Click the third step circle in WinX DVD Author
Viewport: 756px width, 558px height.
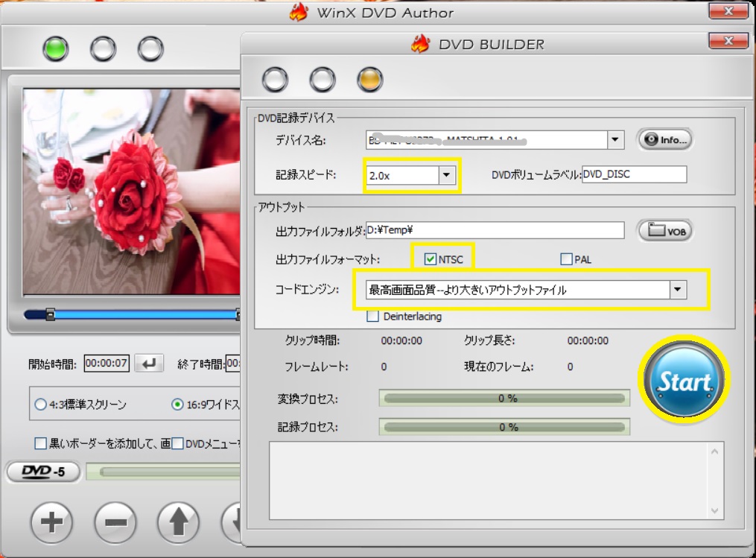[150, 48]
